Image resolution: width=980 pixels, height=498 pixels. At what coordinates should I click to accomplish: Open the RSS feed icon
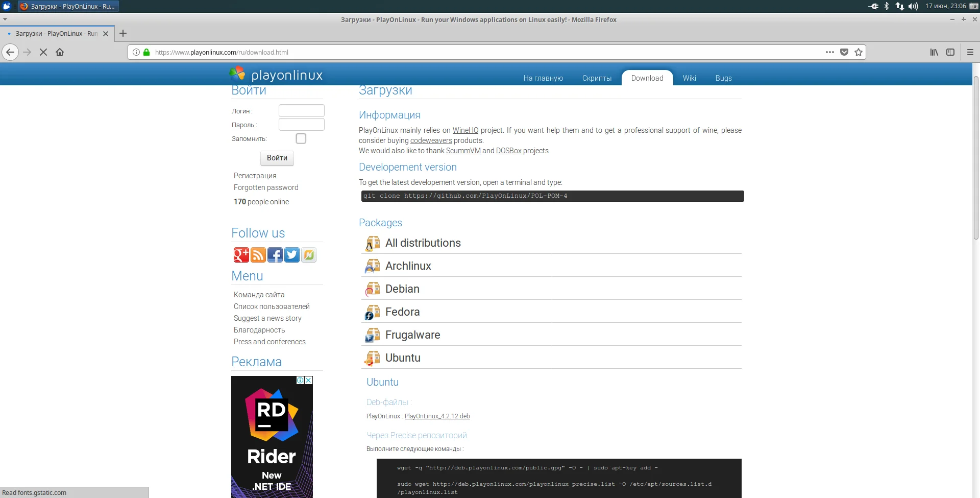[258, 255]
